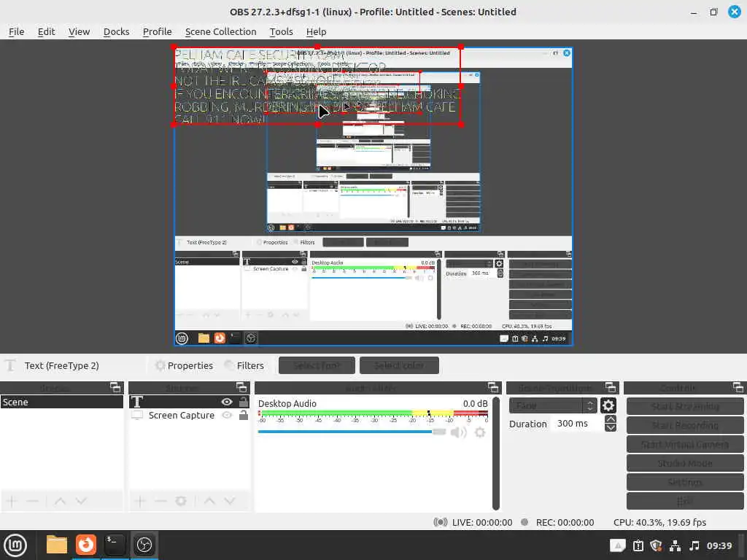The width and height of the screenshot is (747, 560).
Task: Move the selected source up
Action: pyautogui.click(x=209, y=501)
